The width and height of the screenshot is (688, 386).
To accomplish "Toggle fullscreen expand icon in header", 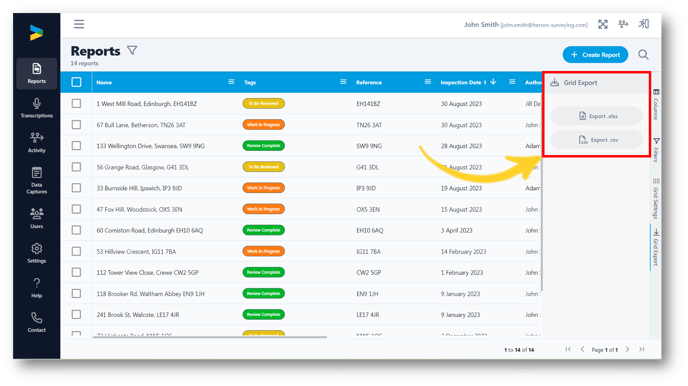I will click(x=603, y=25).
